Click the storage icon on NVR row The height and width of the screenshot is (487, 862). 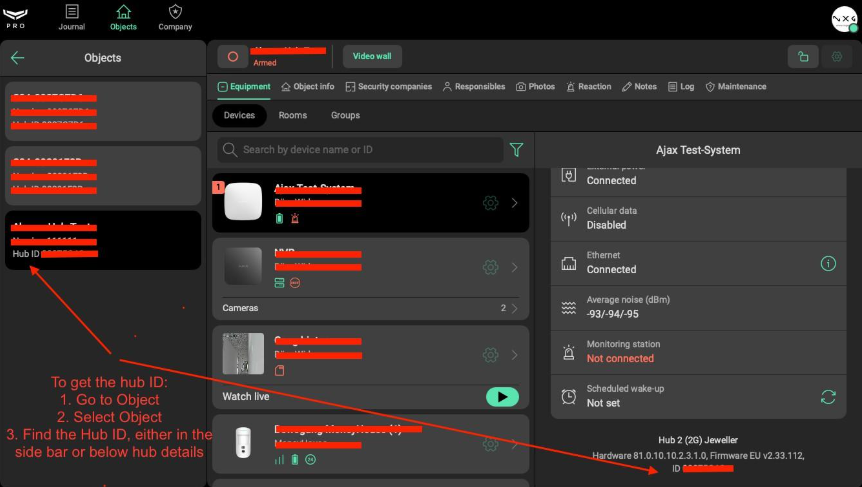tap(279, 283)
